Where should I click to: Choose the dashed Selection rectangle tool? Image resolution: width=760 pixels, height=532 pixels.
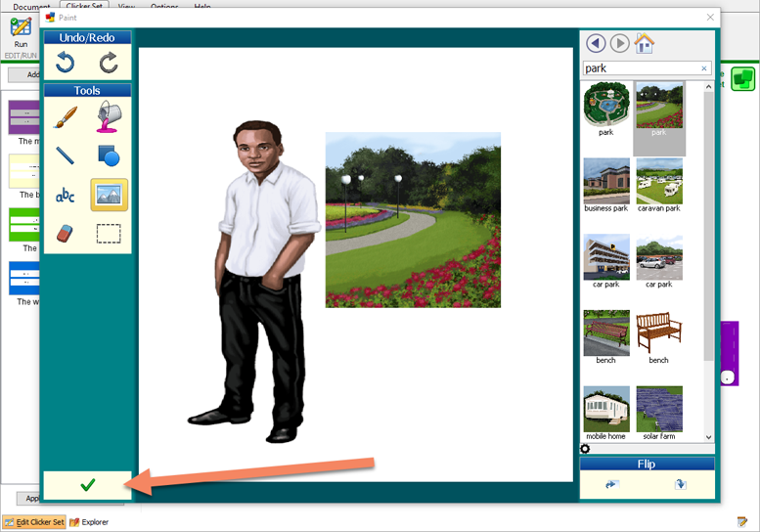[x=109, y=233]
